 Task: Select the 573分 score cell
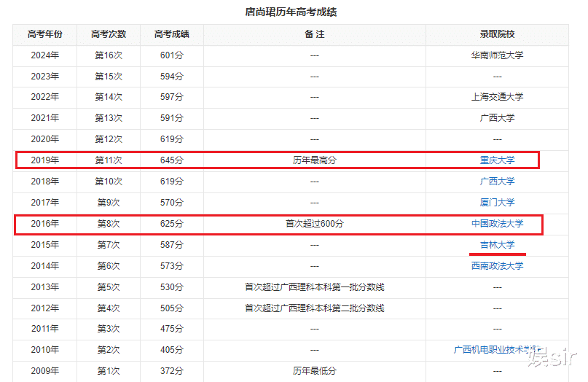(172, 265)
